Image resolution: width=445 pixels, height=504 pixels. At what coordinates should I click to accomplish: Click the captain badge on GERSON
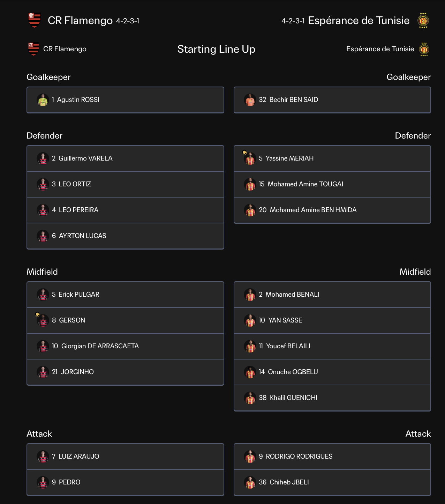(x=37, y=314)
